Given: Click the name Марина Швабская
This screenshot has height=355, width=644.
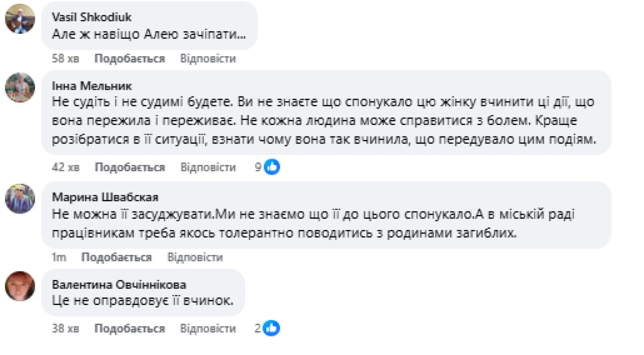Looking at the screenshot, I should [105, 197].
